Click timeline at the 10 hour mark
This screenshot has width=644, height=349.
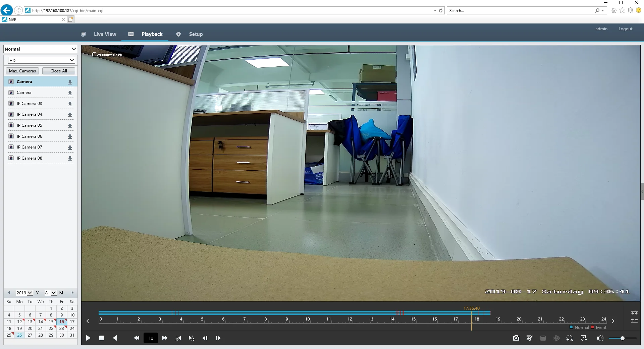pos(308,319)
